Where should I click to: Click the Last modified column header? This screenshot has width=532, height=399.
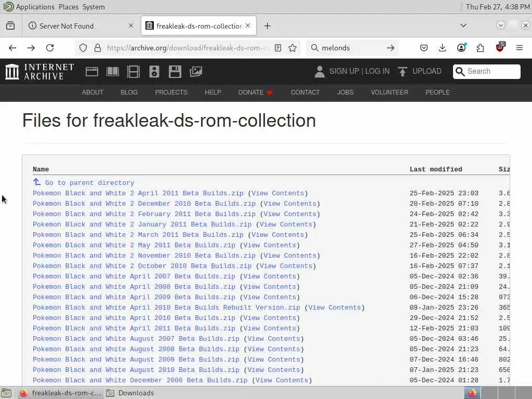click(436, 169)
